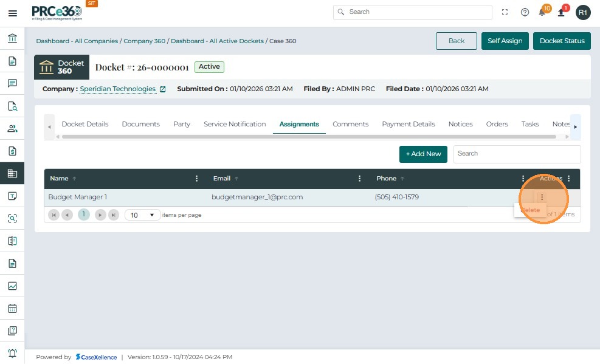The image size is (600, 364).
Task: Switch to Docket Details tab
Action: click(x=85, y=124)
